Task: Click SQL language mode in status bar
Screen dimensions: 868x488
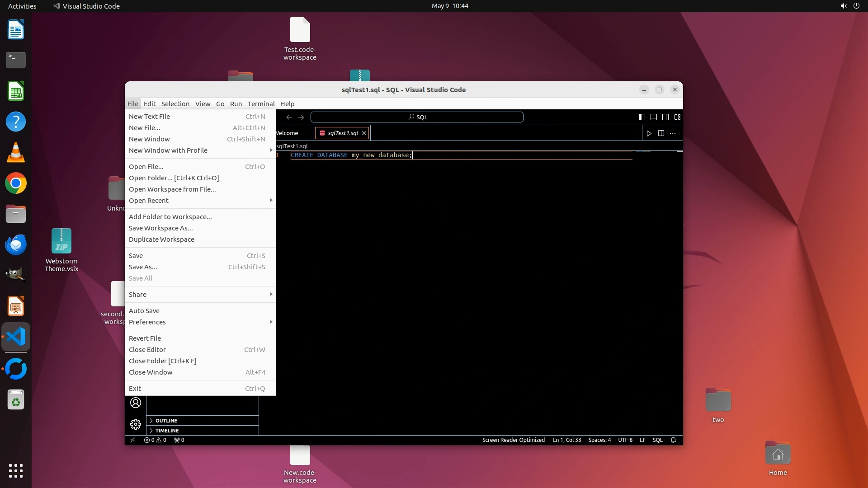Action: [657, 440]
